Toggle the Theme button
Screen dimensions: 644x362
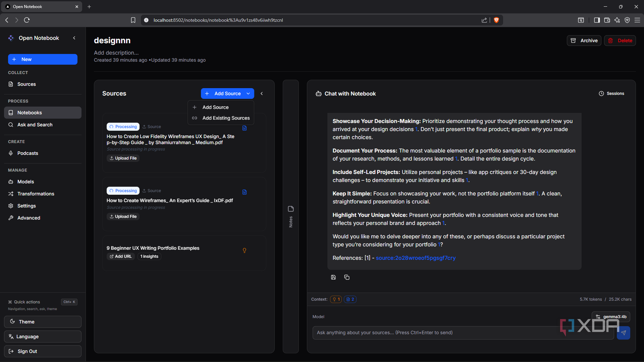pyautogui.click(x=43, y=322)
